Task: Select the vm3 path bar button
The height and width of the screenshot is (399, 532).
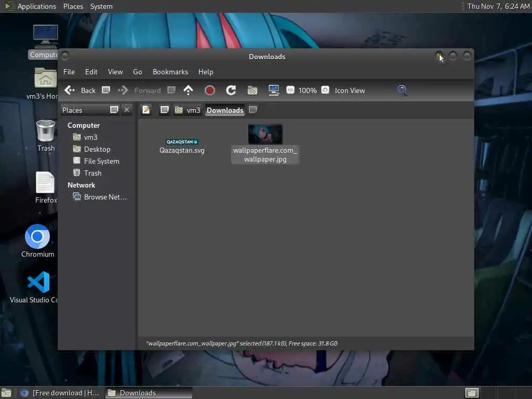Action: [188, 110]
